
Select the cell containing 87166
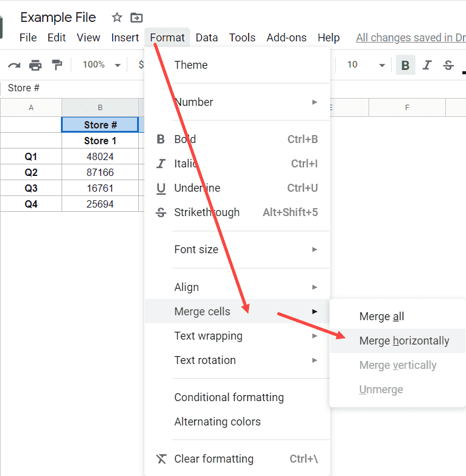pyautogui.click(x=100, y=172)
